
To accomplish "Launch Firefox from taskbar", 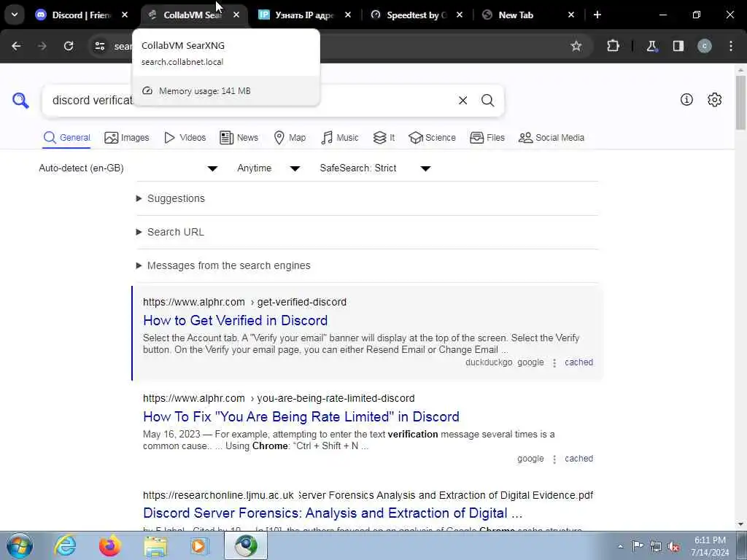I will tap(110, 545).
